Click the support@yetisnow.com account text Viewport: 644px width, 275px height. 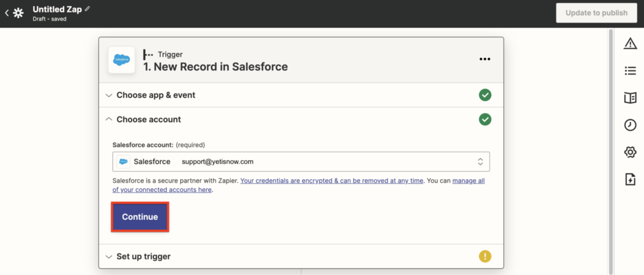(x=217, y=162)
